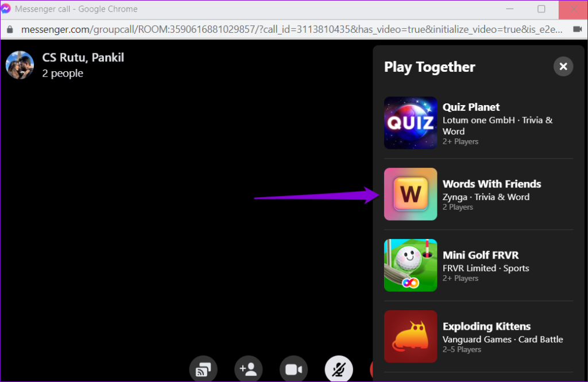Select the Words With Friends title text

(x=492, y=184)
